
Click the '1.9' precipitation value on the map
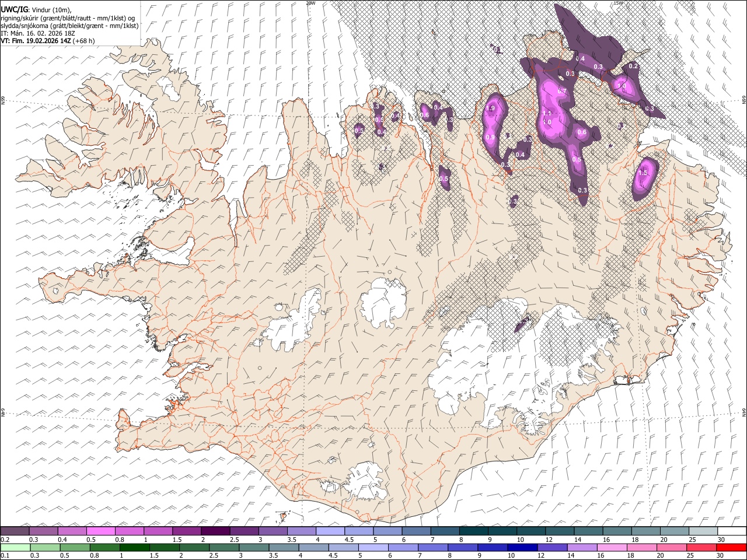pyautogui.click(x=491, y=108)
